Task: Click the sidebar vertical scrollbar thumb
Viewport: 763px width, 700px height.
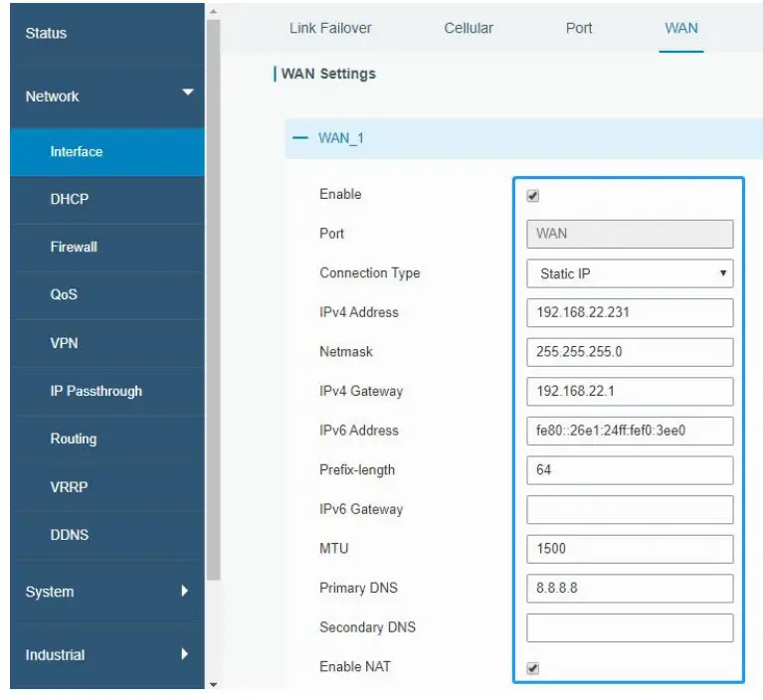Action: (x=213, y=299)
